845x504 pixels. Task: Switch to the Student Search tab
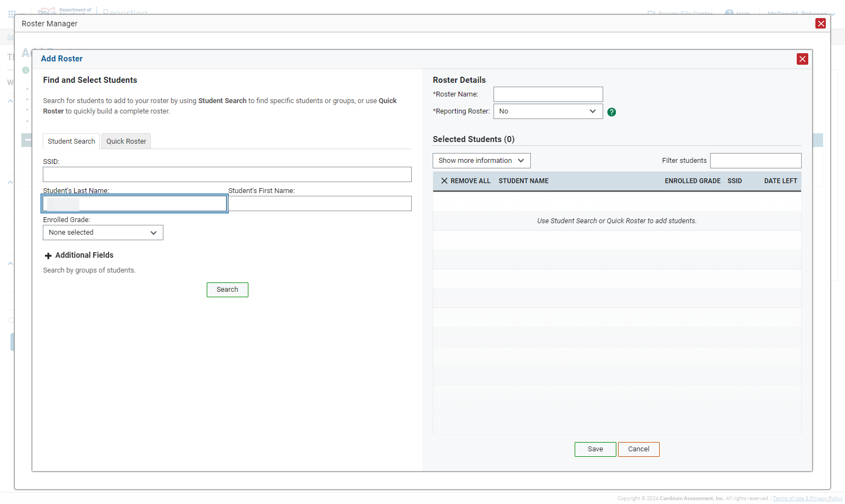[x=71, y=141]
